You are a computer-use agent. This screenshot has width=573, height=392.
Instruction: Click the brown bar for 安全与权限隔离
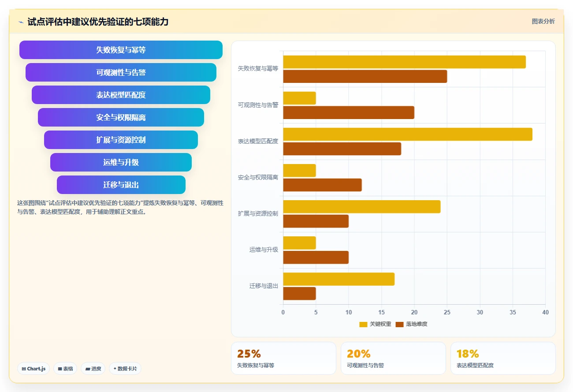pyautogui.click(x=322, y=185)
